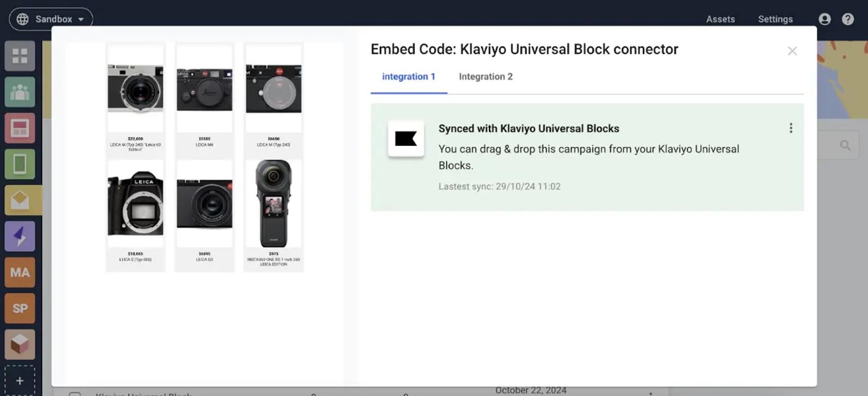This screenshot has width=868, height=396.
Task: Click the "October 22, 2024" date behind the dialog
Action: click(x=531, y=391)
